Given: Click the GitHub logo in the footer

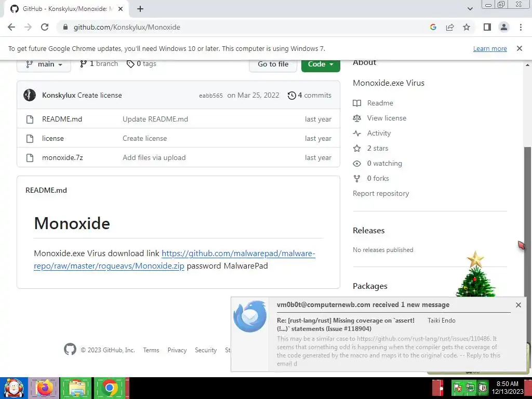Looking at the screenshot, I should coord(70,349).
